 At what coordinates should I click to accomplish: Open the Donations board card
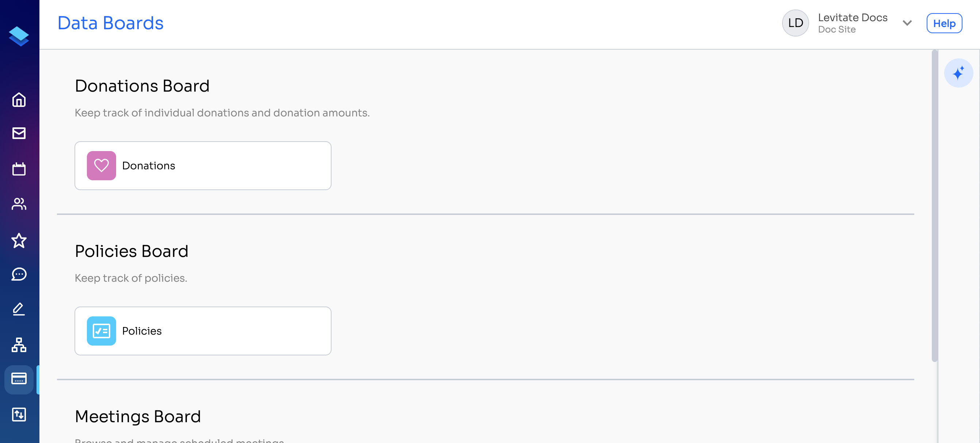pos(203,166)
